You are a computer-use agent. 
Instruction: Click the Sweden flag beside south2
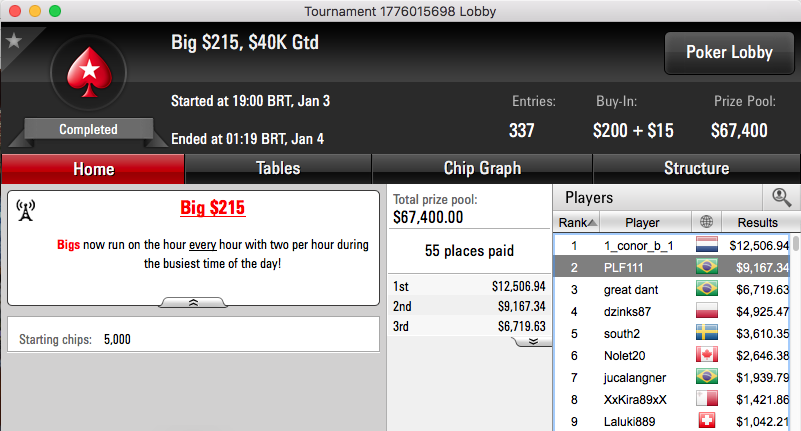point(706,333)
